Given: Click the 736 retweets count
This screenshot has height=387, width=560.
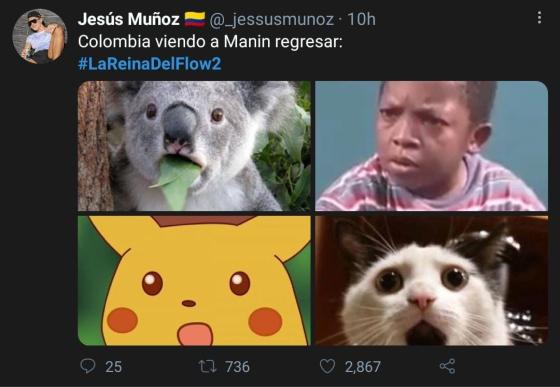Looking at the screenshot, I should (237, 367).
